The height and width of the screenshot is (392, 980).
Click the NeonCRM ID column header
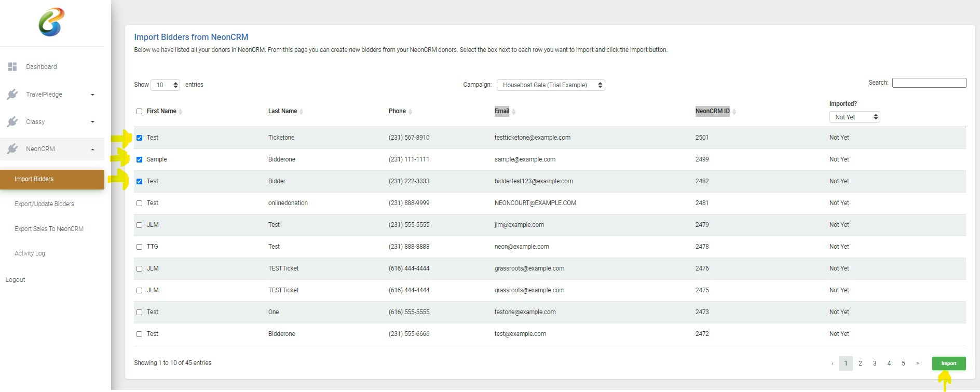point(713,111)
